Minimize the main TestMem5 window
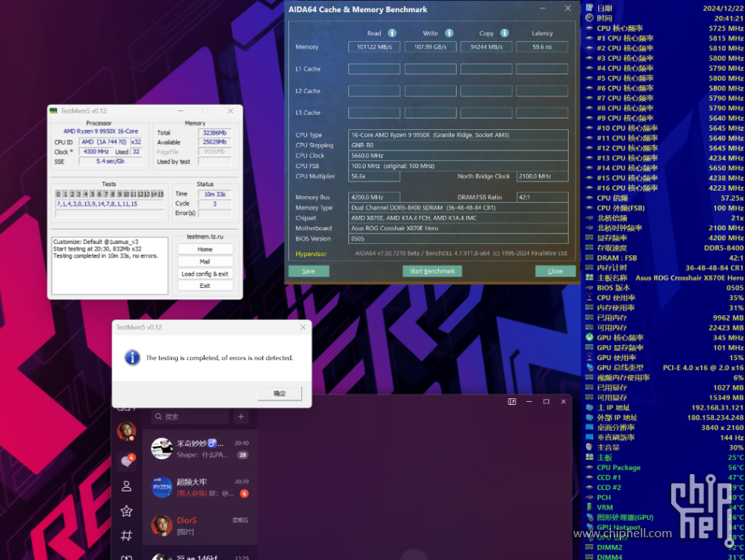This screenshot has width=745, height=560. 181,111
